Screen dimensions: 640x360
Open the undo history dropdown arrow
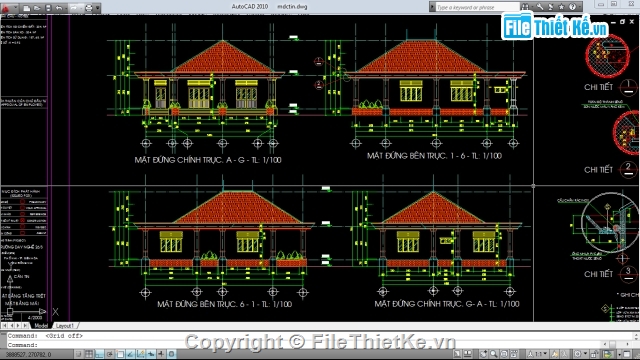[x=66, y=8]
